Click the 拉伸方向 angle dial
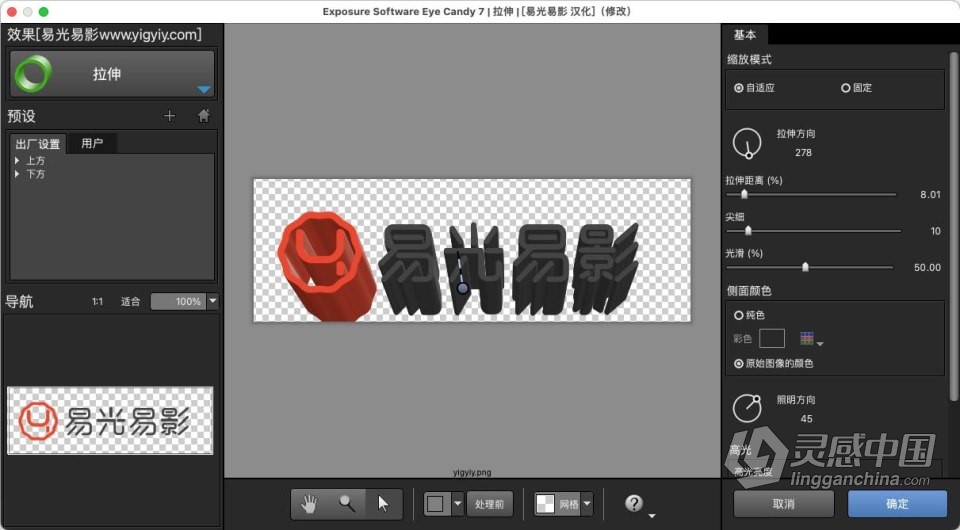The image size is (960, 530). [x=747, y=143]
